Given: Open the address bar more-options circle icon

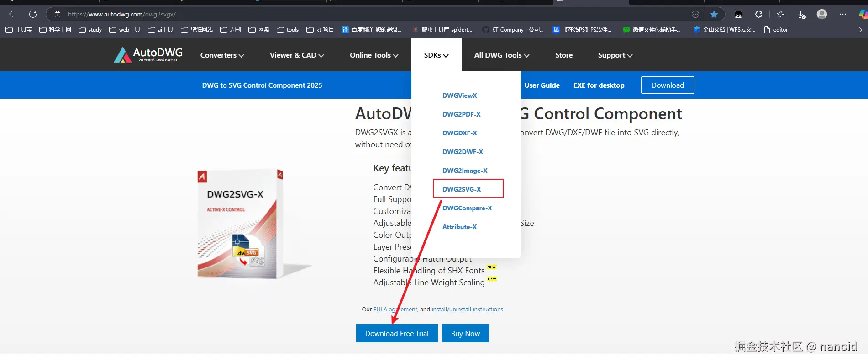Looking at the screenshot, I should click(x=695, y=14).
